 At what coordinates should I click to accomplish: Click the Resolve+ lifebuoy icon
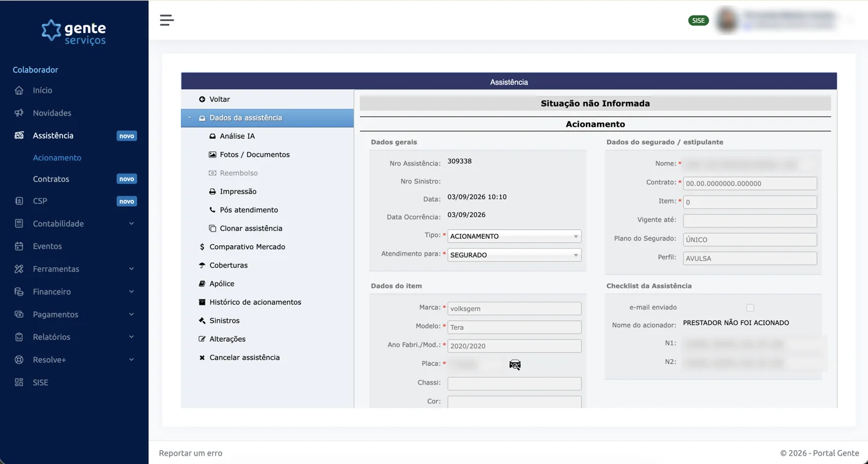coord(19,360)
